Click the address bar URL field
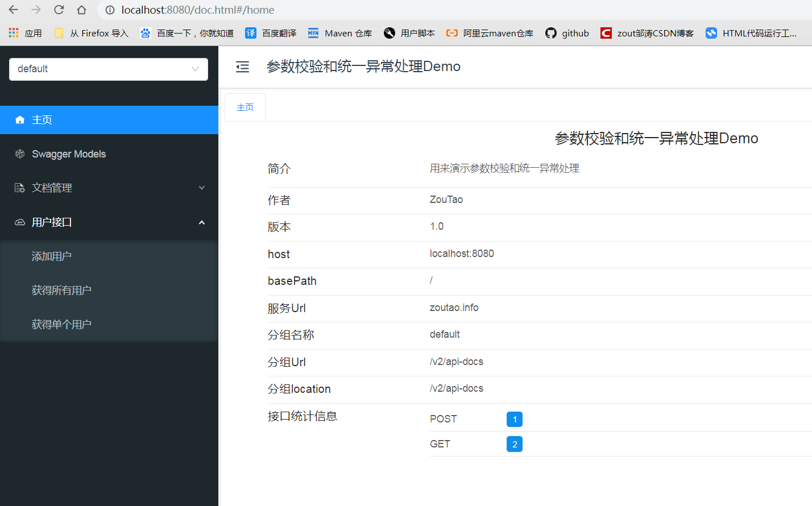 [455, 10]
